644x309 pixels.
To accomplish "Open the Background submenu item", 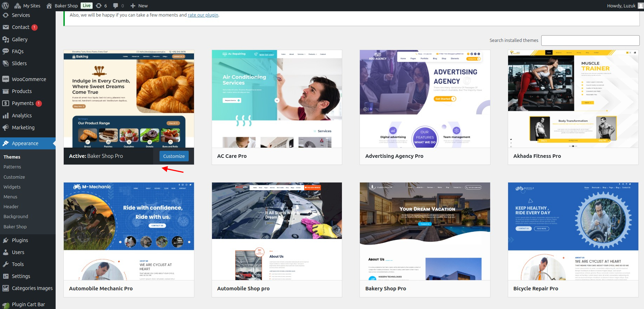I will point(16,217).
